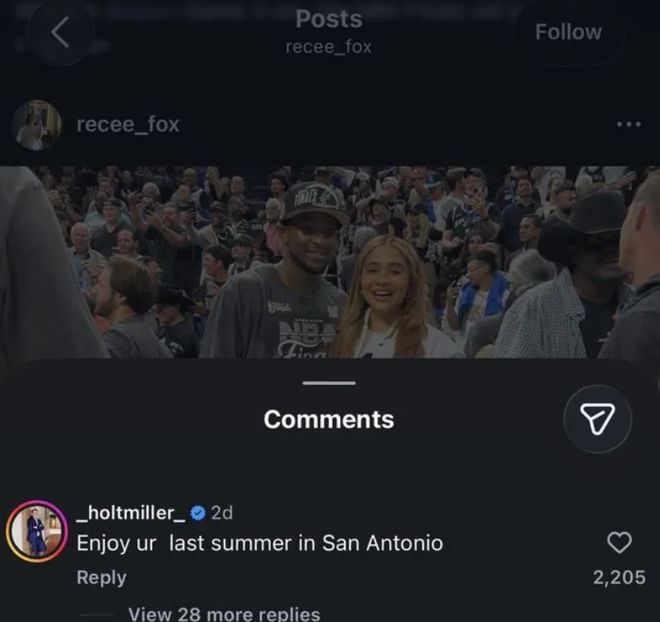Screen dimensions: 660x622
Task: Tap the paper plane share icon
Action: 597,419
